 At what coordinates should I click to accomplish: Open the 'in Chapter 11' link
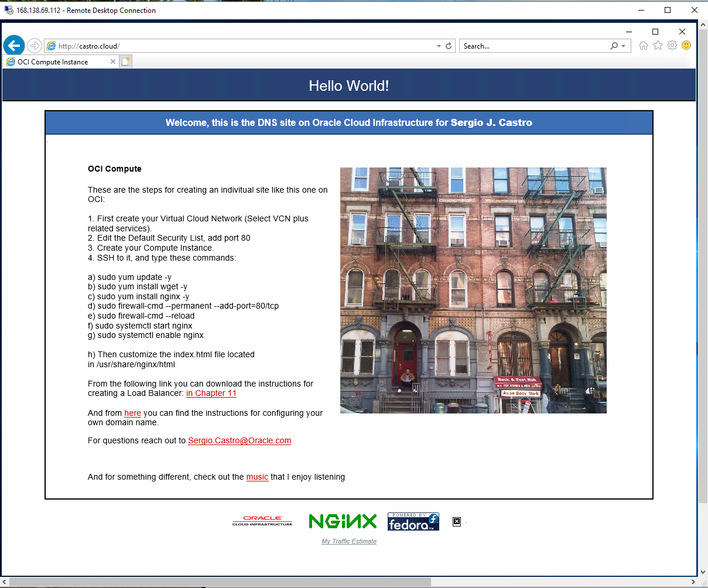(x=211, y=394)
